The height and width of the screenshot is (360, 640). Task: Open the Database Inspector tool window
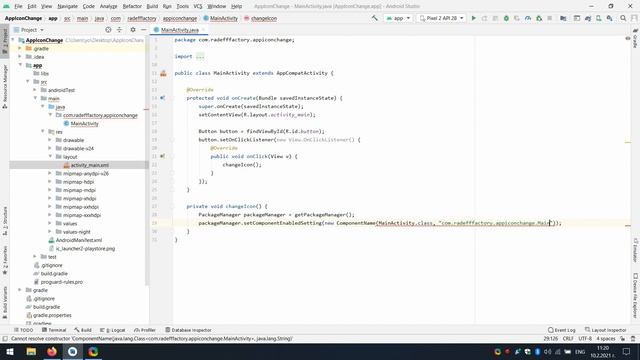point(189,330)
